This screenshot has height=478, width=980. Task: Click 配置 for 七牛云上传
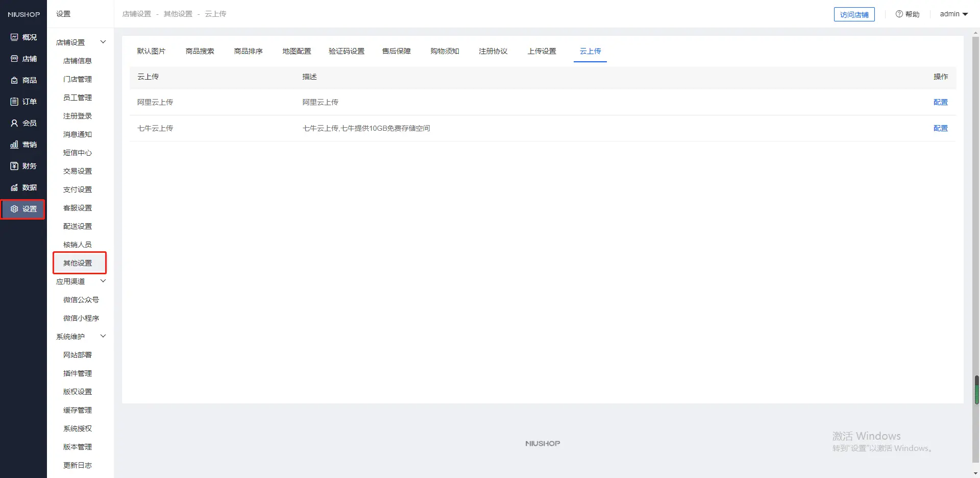[x=940, y=128]
